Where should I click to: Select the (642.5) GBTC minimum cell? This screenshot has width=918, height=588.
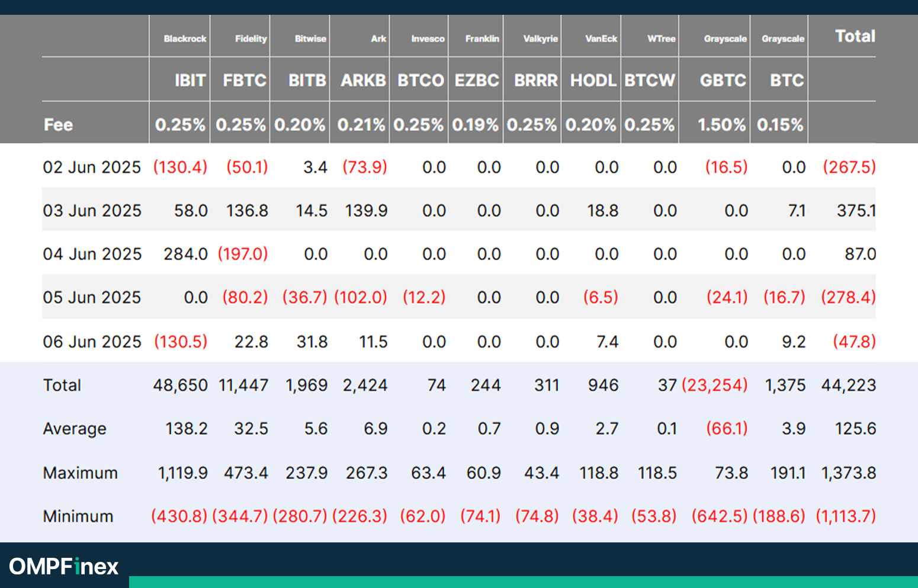pyautogui.click(x=720, y=516)
